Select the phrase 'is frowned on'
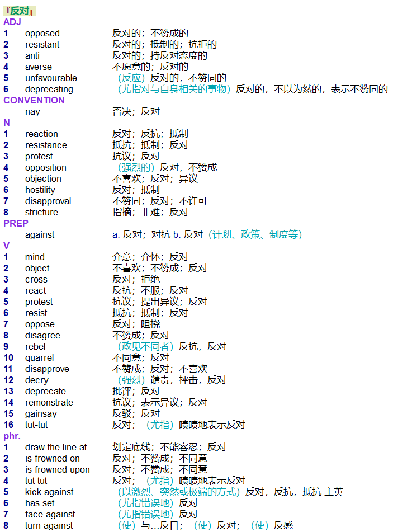Image resolution: width=417 pixels, height=532 pixels. [53, 459]
